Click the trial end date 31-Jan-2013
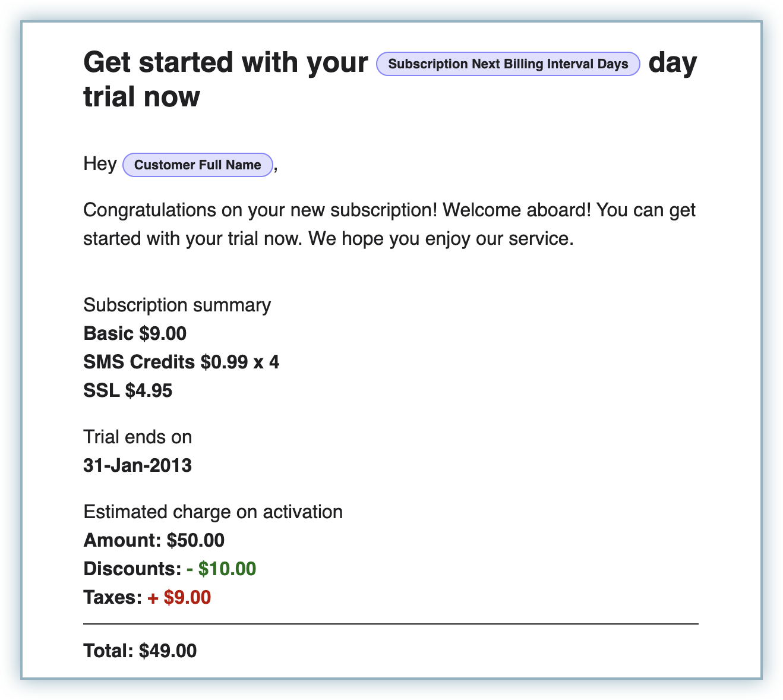Screen dimensions: 783x700 click(137, 465)
